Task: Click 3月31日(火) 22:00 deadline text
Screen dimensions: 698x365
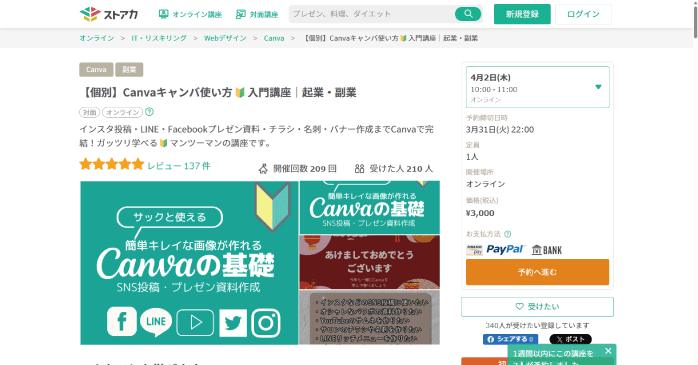Action: pos(500,130)
